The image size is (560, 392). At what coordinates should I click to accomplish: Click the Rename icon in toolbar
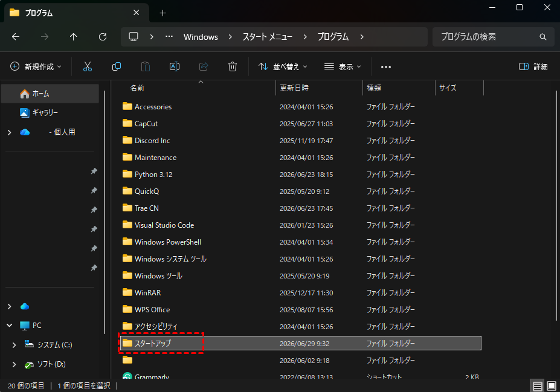pos(175,67)
